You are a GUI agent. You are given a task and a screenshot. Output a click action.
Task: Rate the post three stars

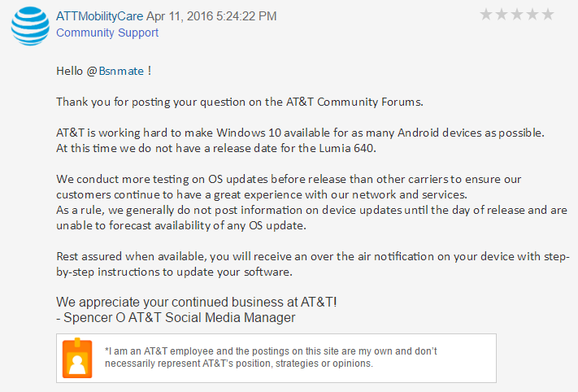tap(517, 15)
